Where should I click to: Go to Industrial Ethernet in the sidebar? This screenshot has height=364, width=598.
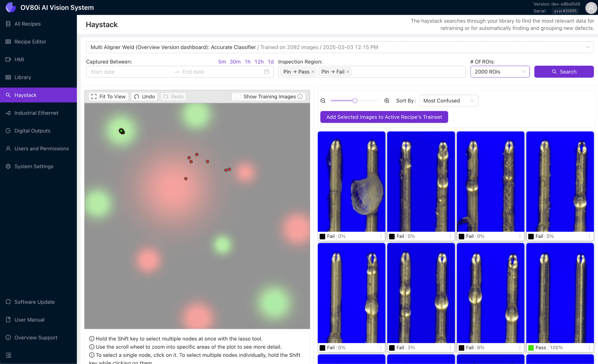(36, 113)
